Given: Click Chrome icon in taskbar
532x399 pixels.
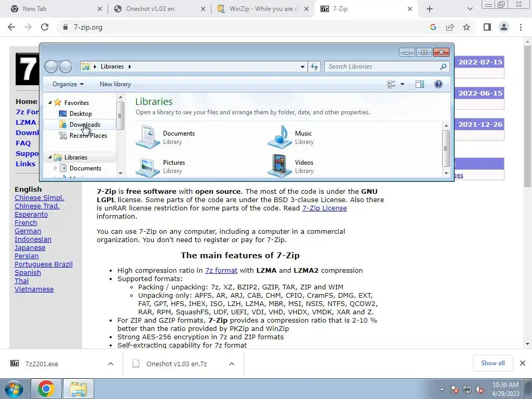Looking at the screenshot, I should click(x=46, y=389).
